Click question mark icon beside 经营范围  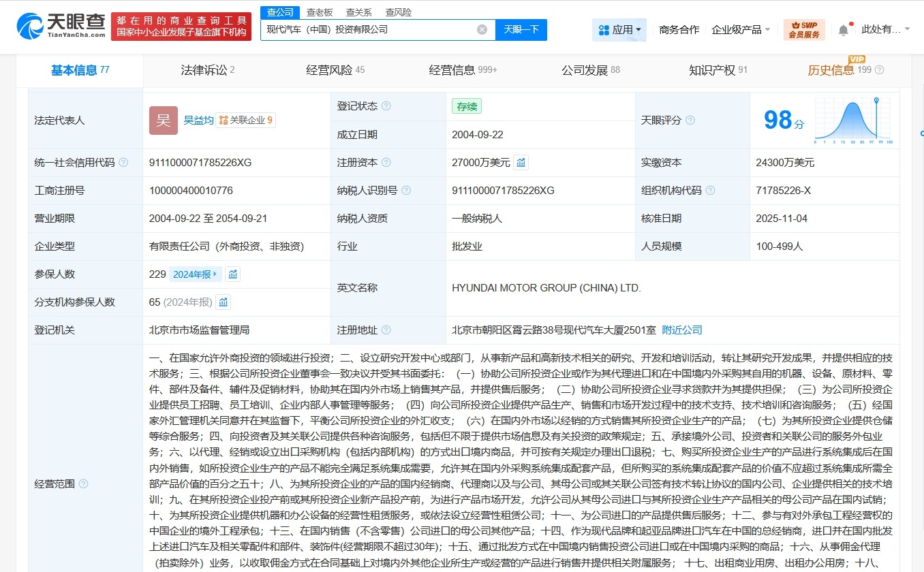83,484
